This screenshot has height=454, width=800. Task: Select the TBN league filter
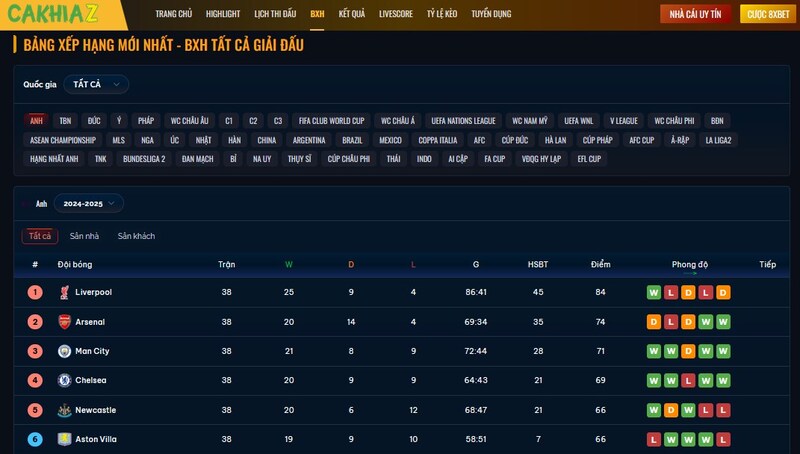pyautogui.click(x=65, y=121)
